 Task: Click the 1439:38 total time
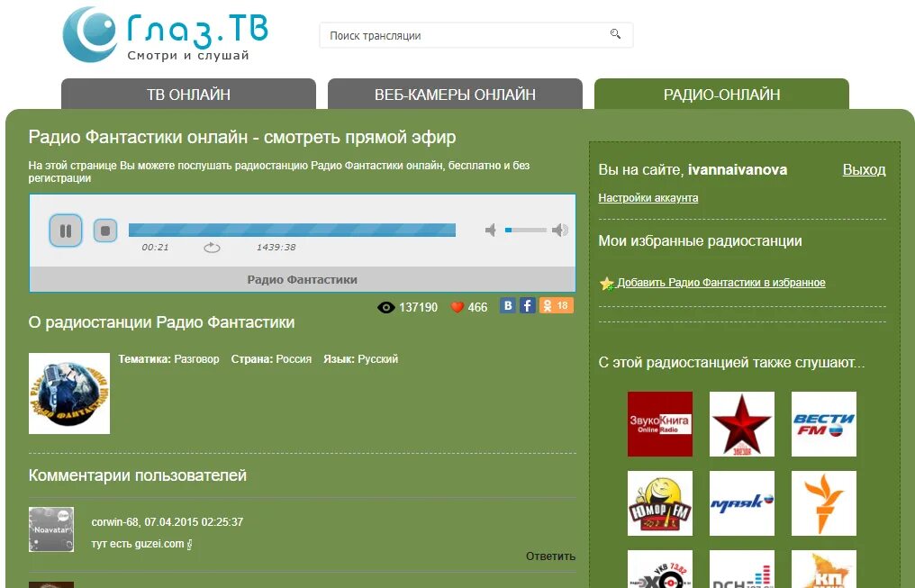tap(276, 248)
